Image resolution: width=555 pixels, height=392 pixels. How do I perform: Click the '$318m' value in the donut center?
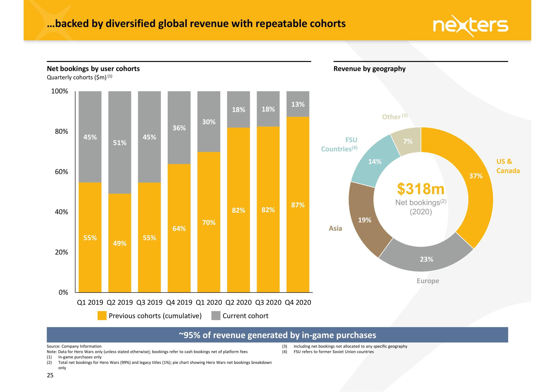pos(421,189)
